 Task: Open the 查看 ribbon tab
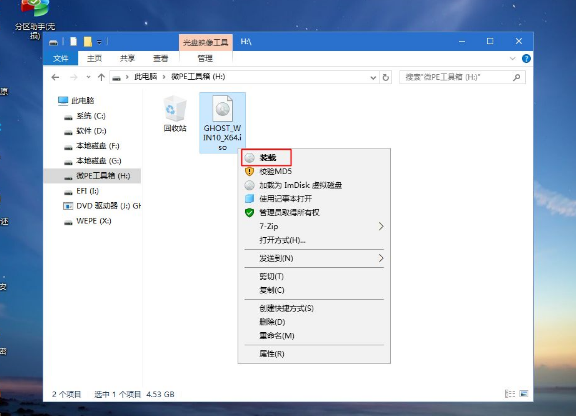(161, 58)
